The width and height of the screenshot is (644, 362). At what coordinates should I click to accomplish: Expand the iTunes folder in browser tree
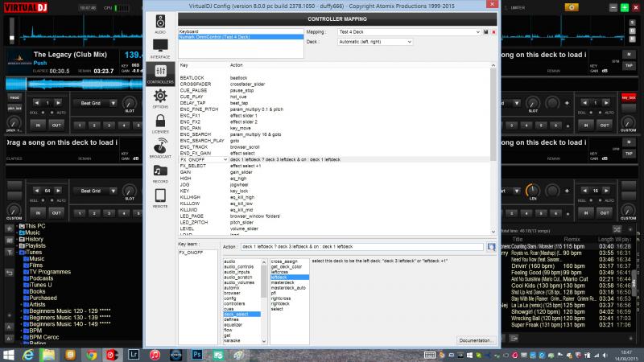pyautogui.click(x=19, y=253)
